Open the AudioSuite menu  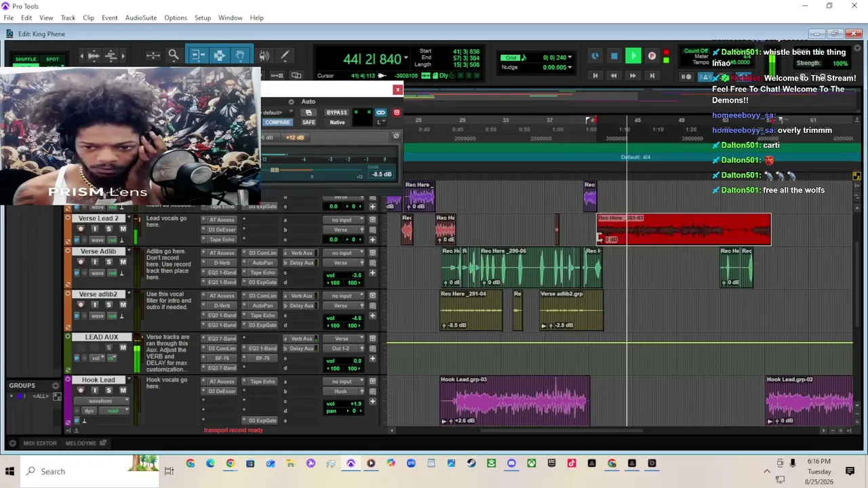[x=141, y=18]
